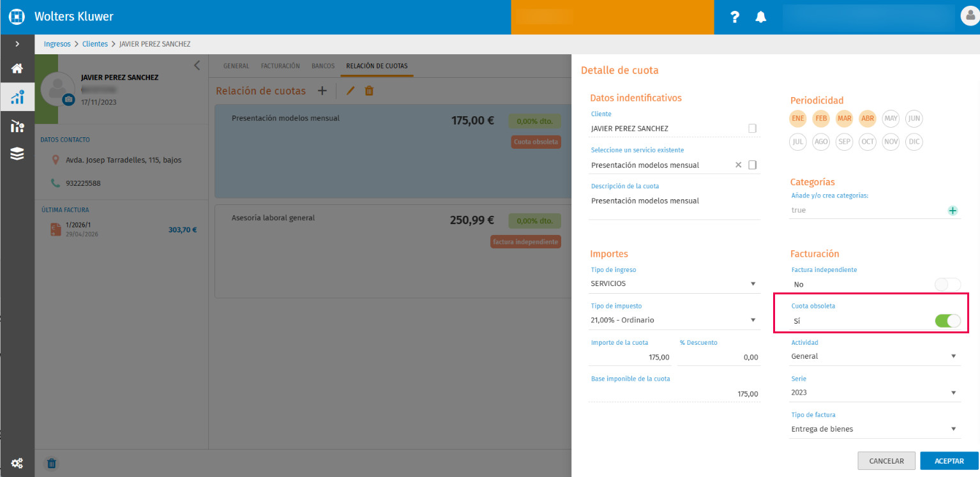This screenshot has width=980, height=477.
Task: Click the Importe de la cuota field
Action: (x=631, y=358)
